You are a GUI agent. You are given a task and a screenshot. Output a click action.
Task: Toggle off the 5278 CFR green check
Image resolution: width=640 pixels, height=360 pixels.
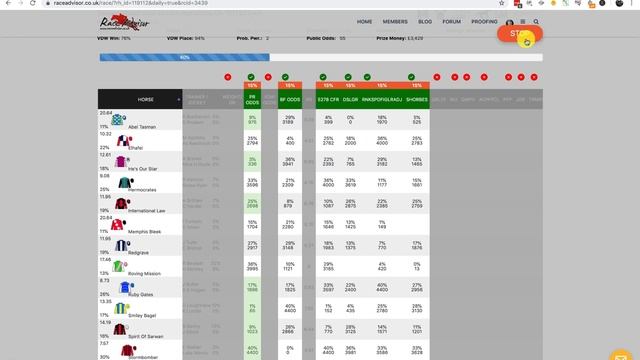[323, 77]
